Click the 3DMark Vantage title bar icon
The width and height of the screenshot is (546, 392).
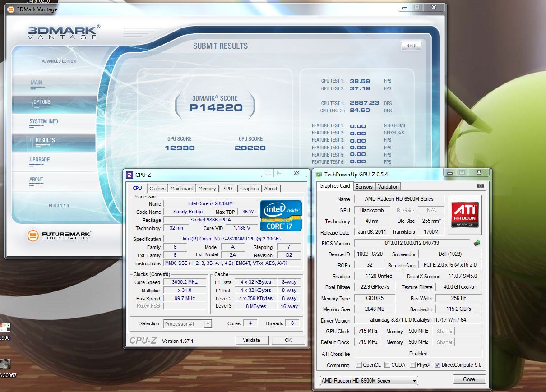(10, 9)
